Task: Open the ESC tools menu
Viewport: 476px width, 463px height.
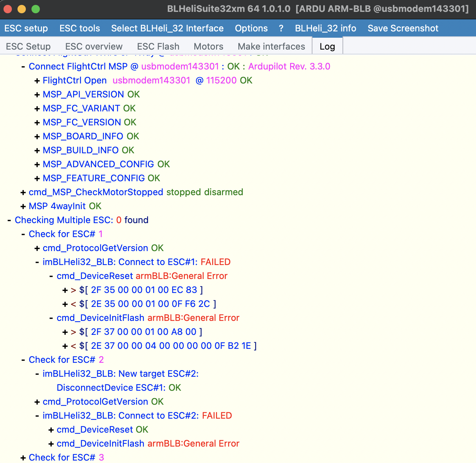Action: pyautogui.click(x=79, y=28)
